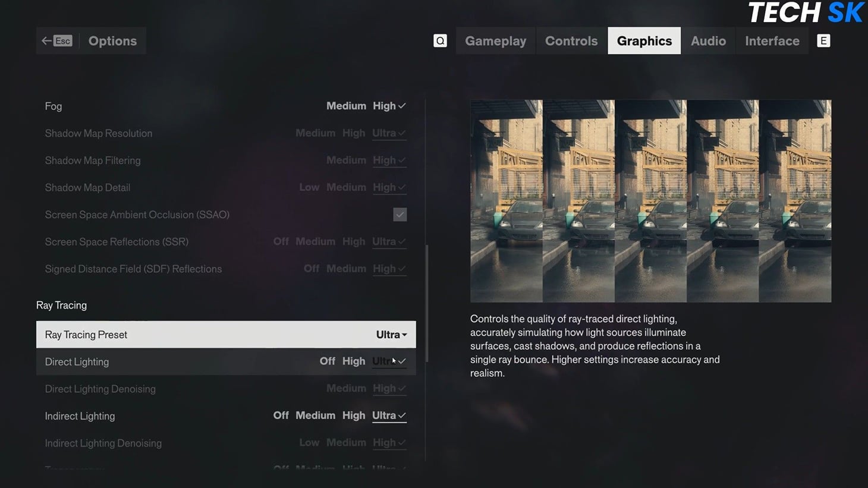The image size is (868, 488).
Task: Set Direct Lighting to High
Action: pyautogui.click(x=354, y=361)
